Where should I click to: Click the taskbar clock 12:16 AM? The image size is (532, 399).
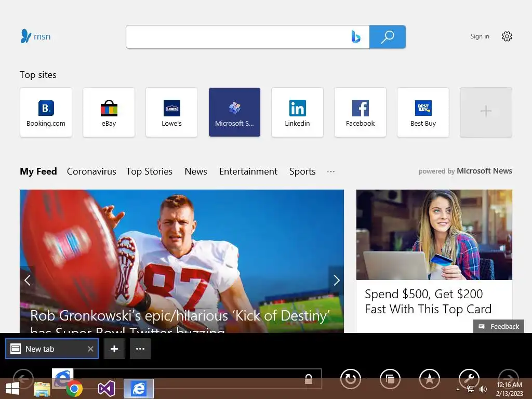pyautogui.click(x=509, y=385)
